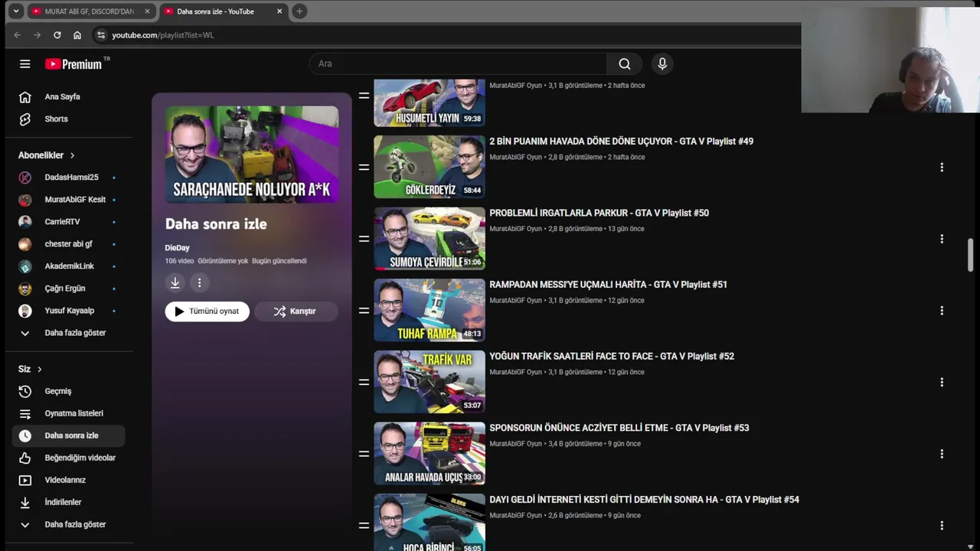Click the browser back arrow
The width and height of the screenshot is (980, 551).
[18, 35]
